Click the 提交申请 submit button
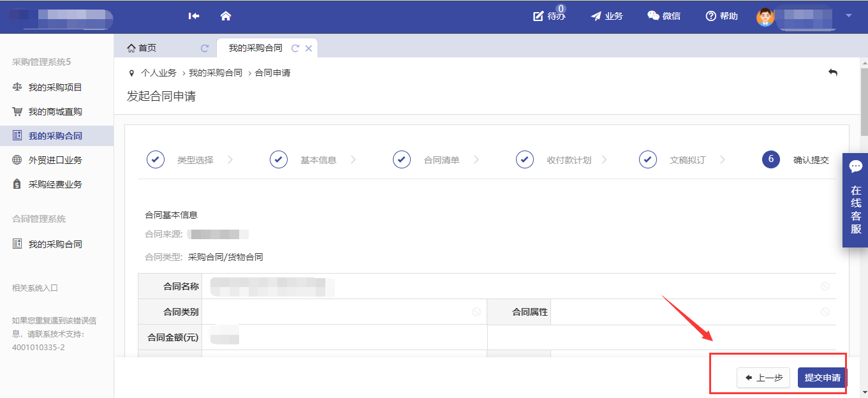868x398 pixels. tap(822, 378)
